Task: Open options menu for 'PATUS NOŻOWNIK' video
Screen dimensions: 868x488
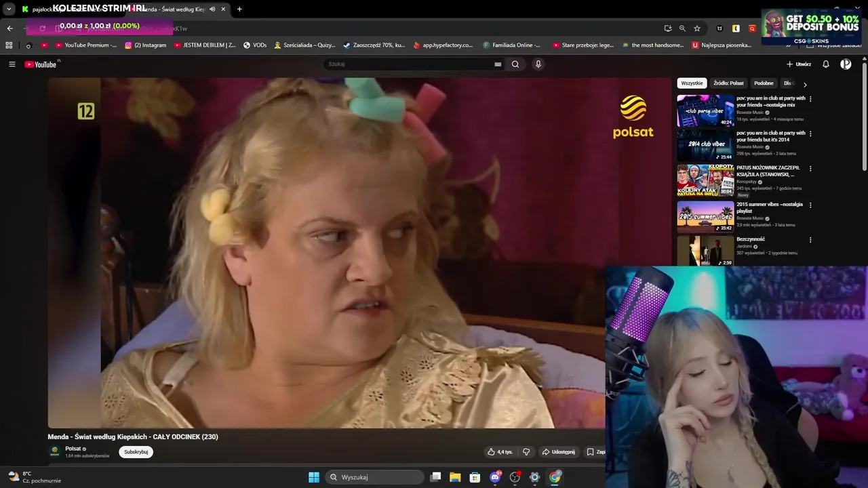Action: pyautogui.click(x=810, y=169)
